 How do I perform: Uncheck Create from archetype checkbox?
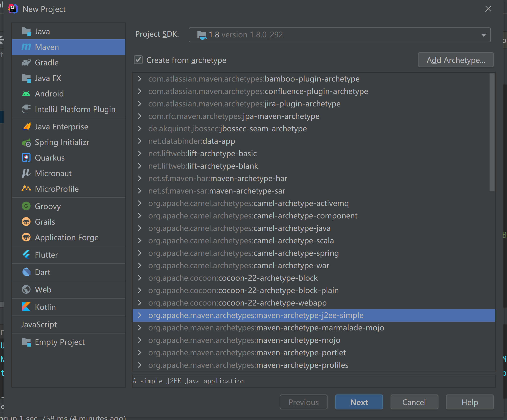[x=138, y=60]
